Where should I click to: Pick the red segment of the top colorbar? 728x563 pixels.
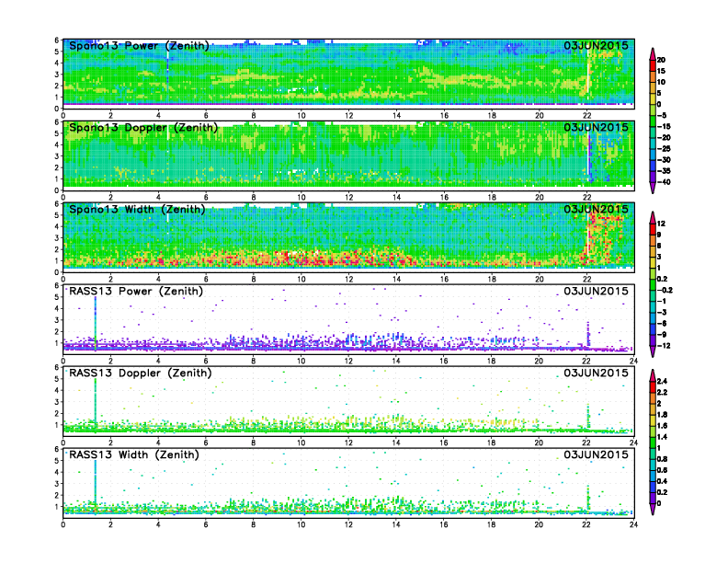[x=653, y=65]
